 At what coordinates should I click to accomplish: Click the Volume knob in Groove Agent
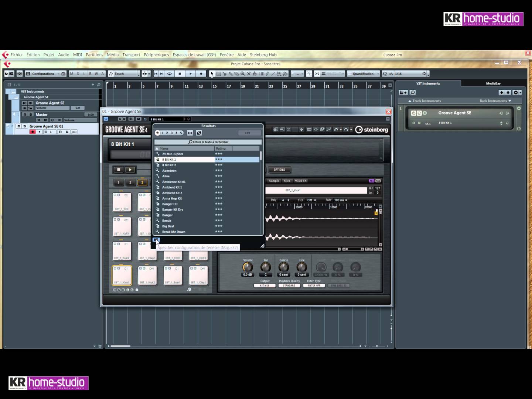pos(248,267)
